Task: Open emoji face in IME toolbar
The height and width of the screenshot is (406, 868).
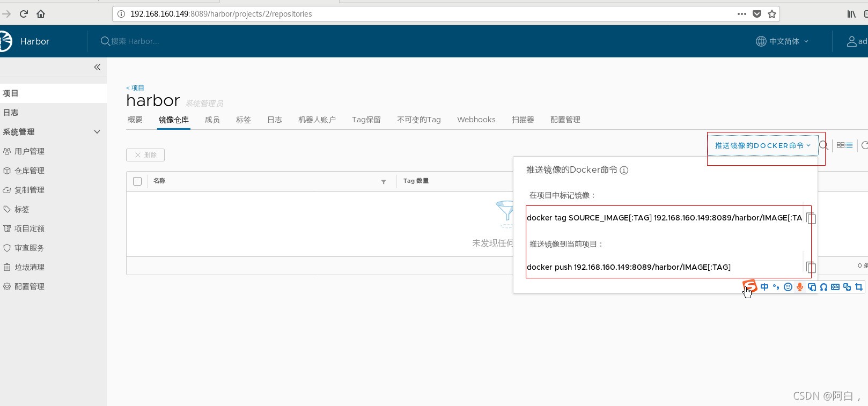Action: 788,287
